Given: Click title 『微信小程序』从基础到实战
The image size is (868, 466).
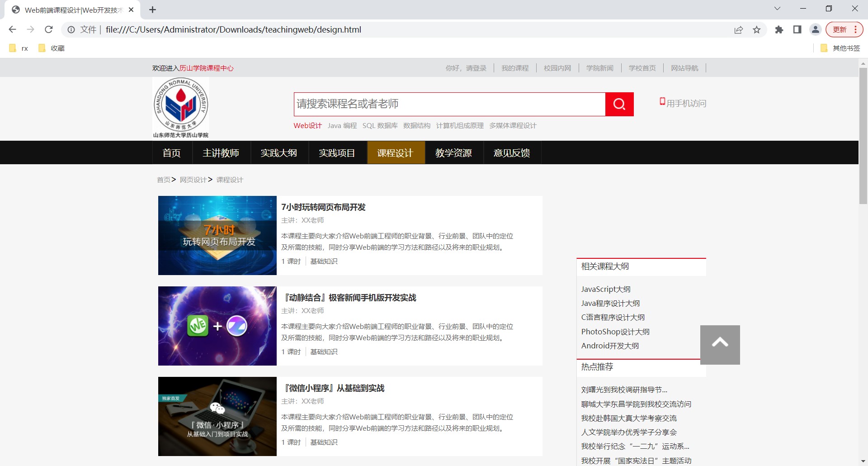Looking at the screenshot, I should click(x=333, y=388).
